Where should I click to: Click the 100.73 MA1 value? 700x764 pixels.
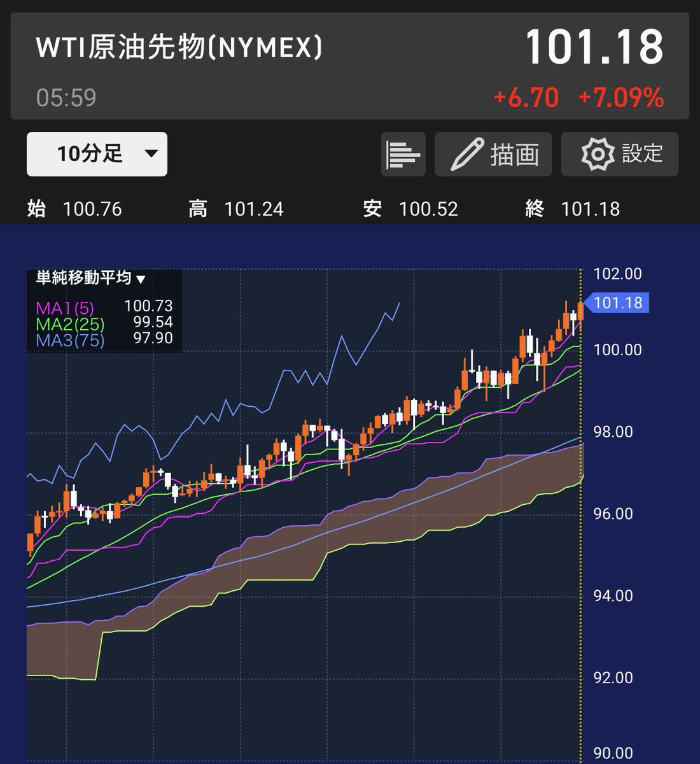tap(148, 307)
